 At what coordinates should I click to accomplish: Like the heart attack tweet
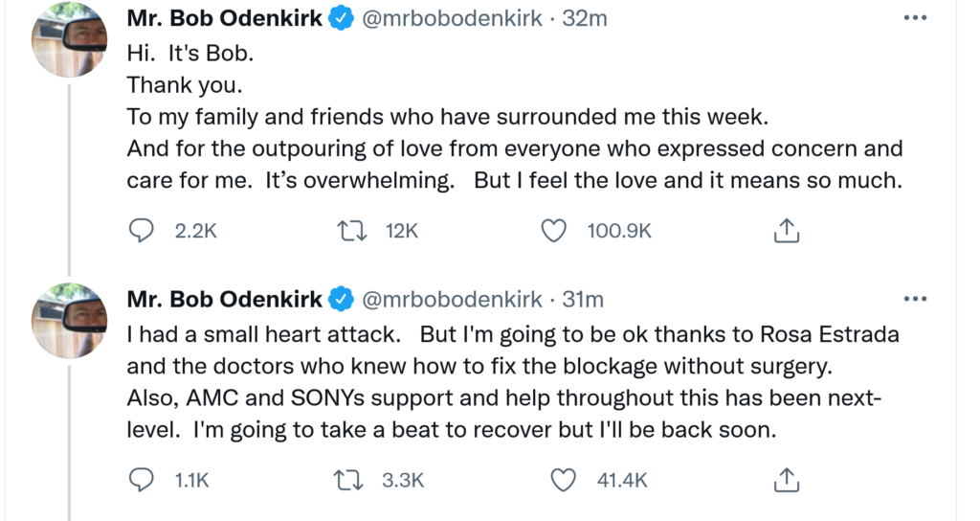coord(566,480)
